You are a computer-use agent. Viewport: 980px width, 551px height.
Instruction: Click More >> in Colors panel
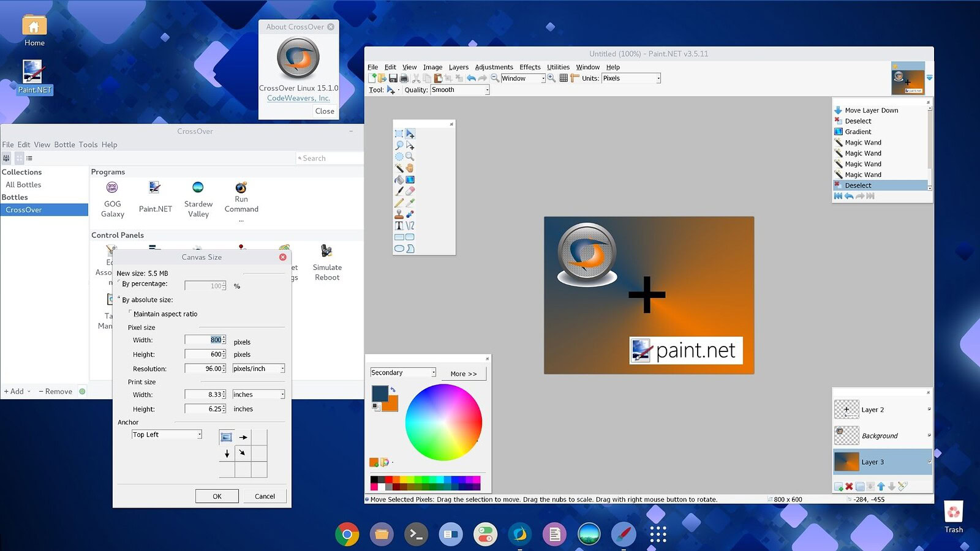464,373
